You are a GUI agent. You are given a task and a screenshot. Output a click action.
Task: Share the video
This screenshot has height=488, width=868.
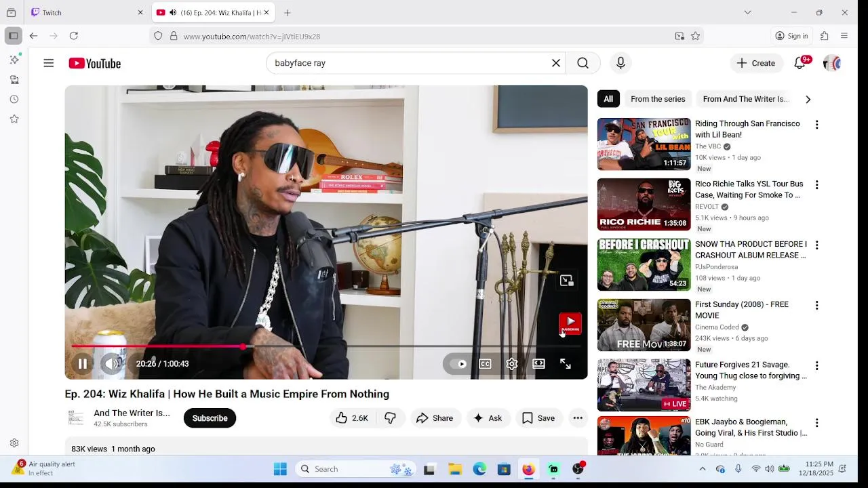[435, 418]
